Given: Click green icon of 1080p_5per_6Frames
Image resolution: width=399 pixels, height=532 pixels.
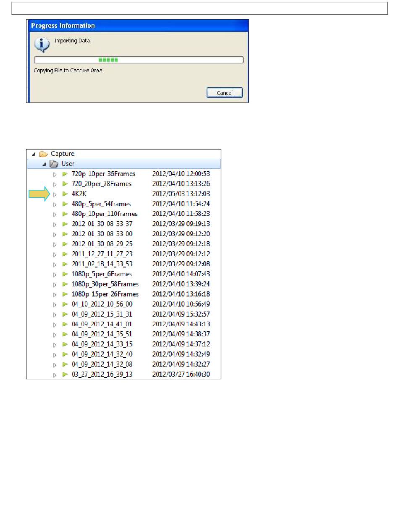Looking at the screenshot, I should tap(65, 274).
